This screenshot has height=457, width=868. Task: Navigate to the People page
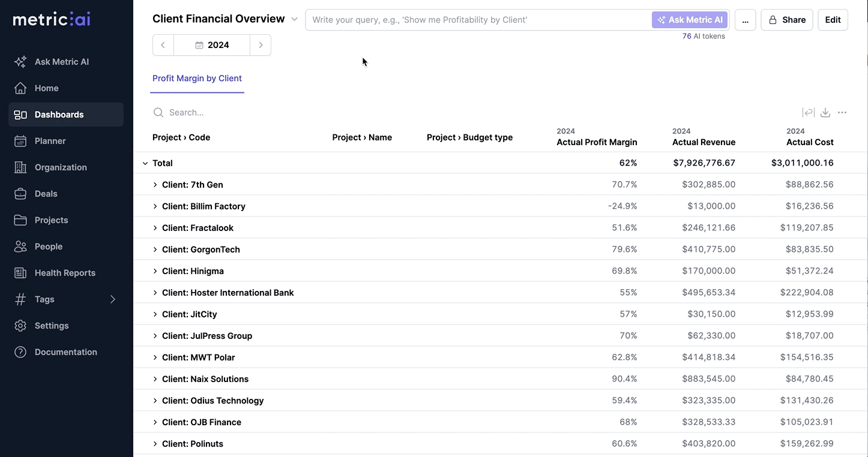(49, 246)
